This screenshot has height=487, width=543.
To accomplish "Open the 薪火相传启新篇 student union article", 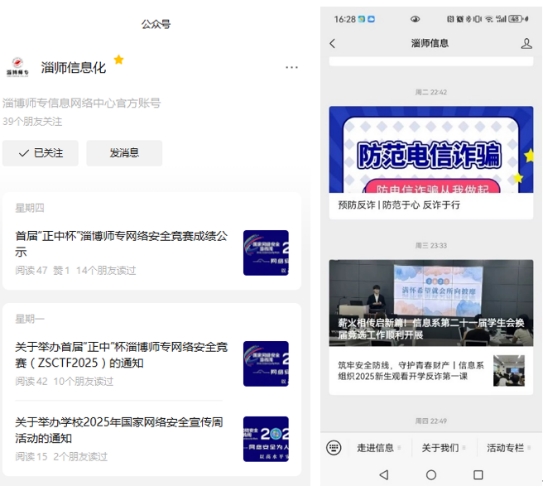I will [x=431, y=303].
